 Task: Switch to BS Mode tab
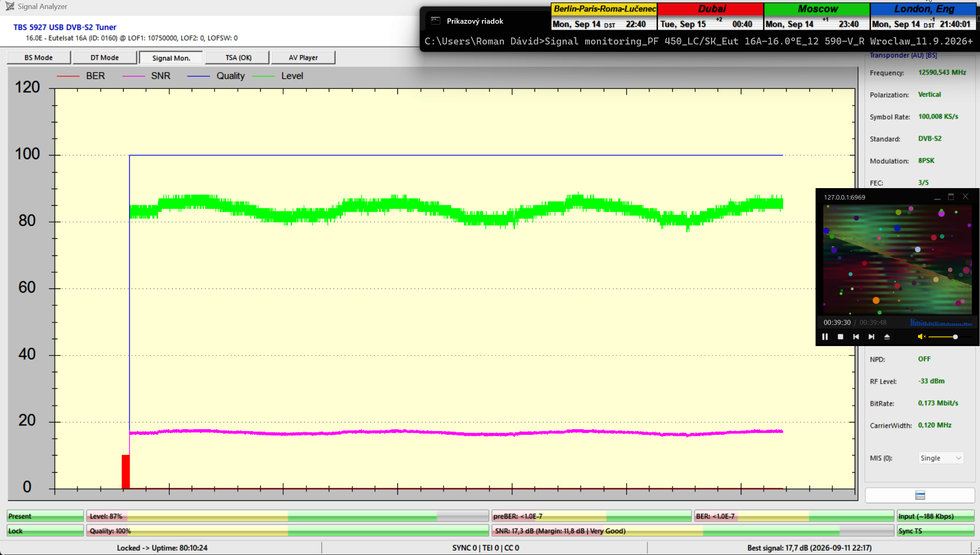pyautogui.click(x=39, y=58)
